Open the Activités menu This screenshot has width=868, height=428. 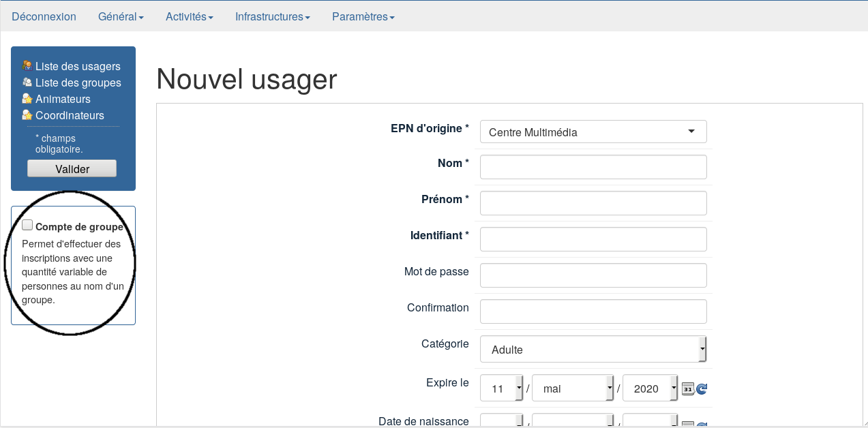click(190, 16)
